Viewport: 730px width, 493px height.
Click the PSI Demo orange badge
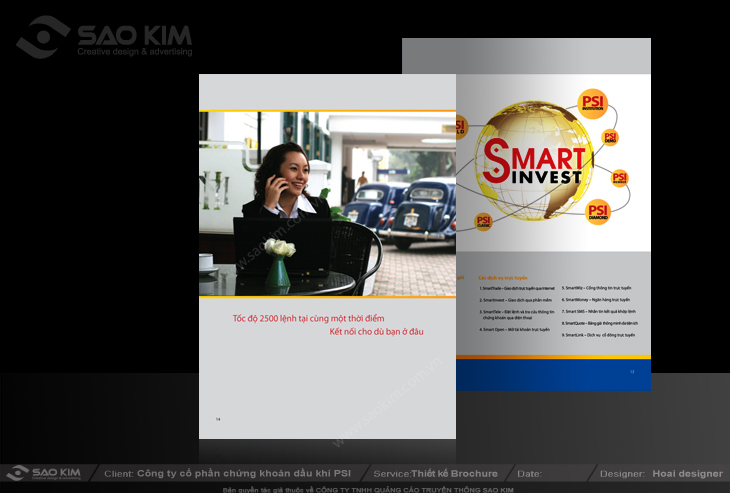point(610,138)
